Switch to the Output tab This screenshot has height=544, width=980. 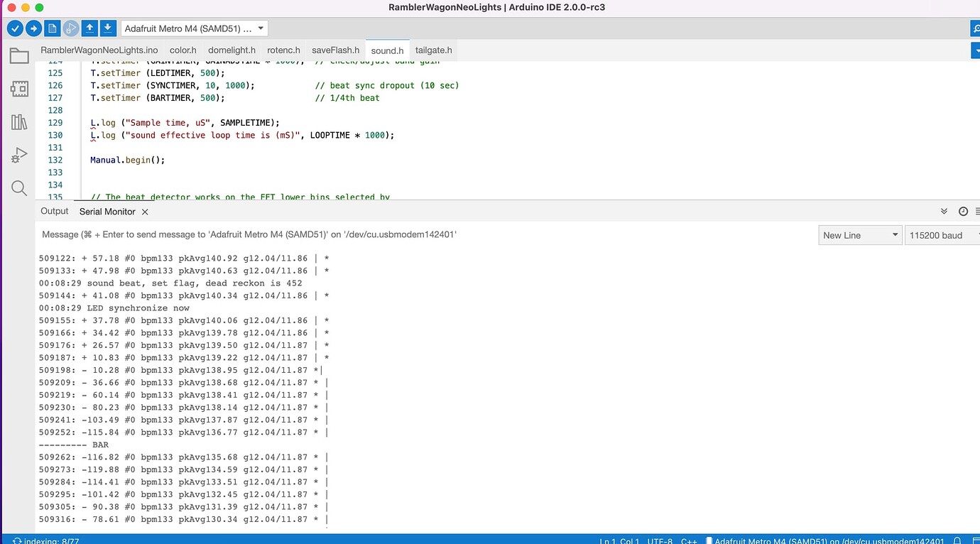[x=54, y=211]
